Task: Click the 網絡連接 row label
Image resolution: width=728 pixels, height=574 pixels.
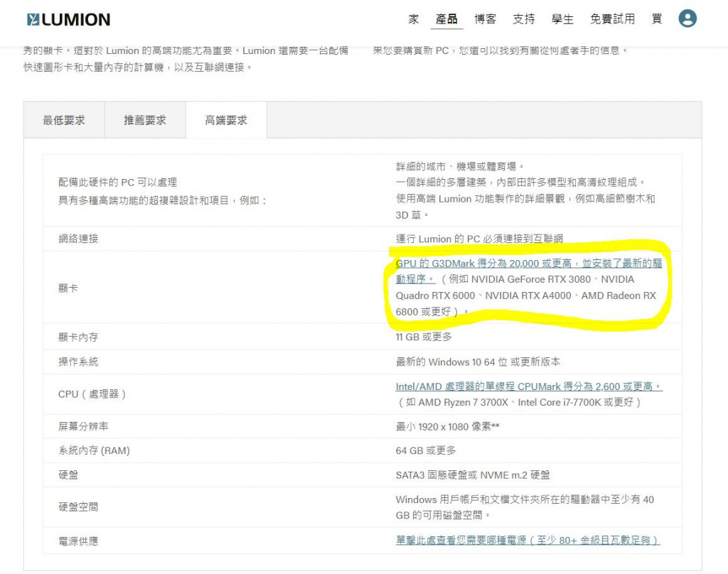Action: pos(78,239)
